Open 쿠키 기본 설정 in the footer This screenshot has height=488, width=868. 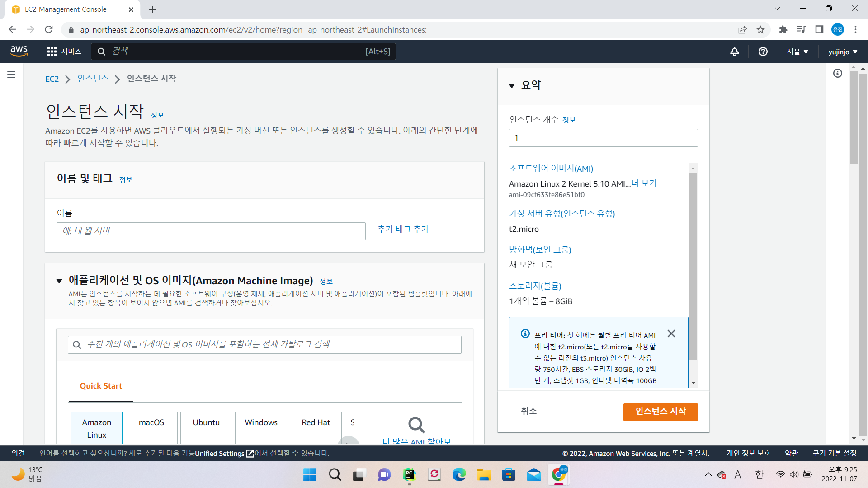[835, 453]
